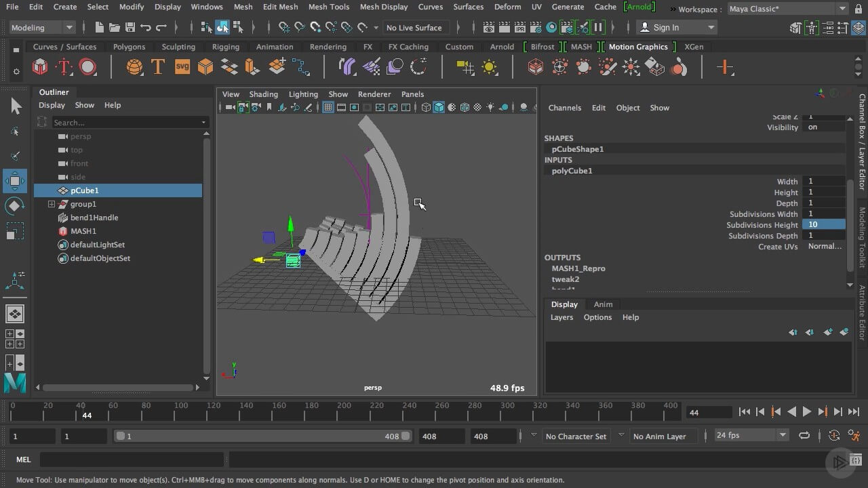Viewport: 868px width, 488px height.
Task: Select polyCube1 under INPUTS
Action: 572,171
